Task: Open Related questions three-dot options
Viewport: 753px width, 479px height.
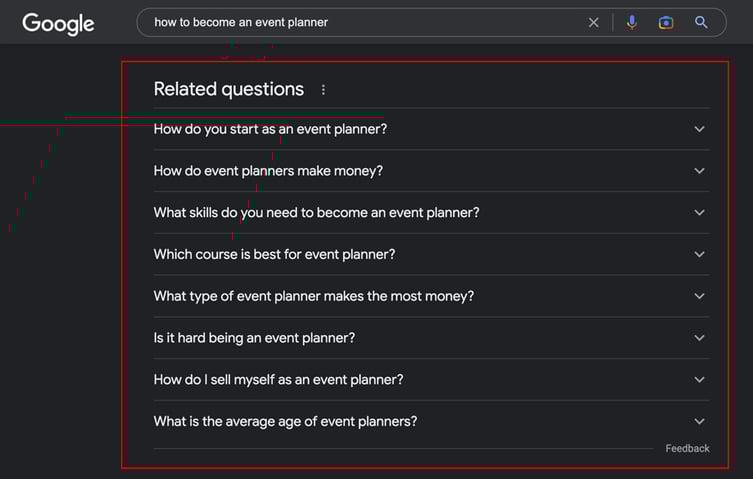Action: [323, 90]
